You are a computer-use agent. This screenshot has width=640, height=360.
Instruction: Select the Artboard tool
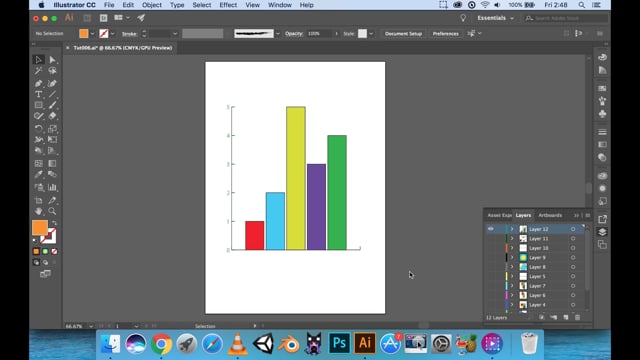[38, 200]
